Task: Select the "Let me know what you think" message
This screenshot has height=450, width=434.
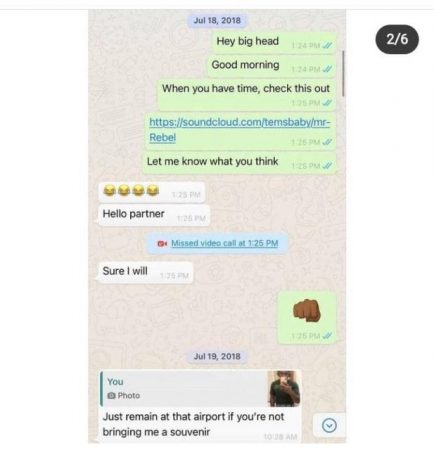Action: (240, 163)
